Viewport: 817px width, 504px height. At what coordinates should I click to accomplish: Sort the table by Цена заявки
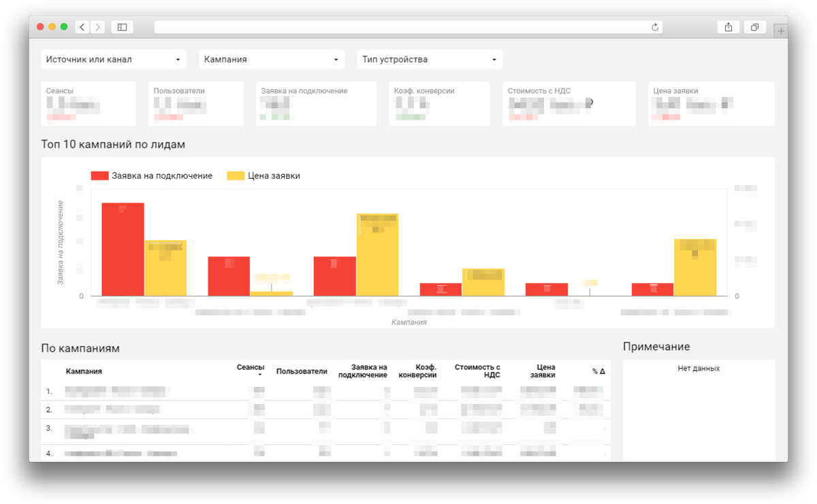[541, 371]
